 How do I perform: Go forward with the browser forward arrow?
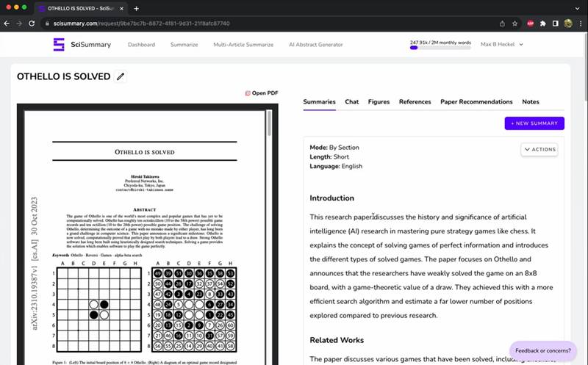[x=19, y=24]
